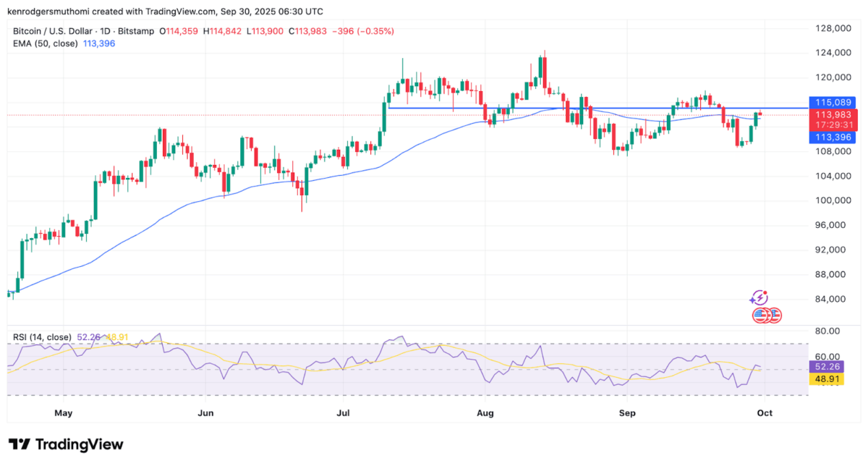Click the blue 115,089 price line label
The image size is (868, 466).
832,103
